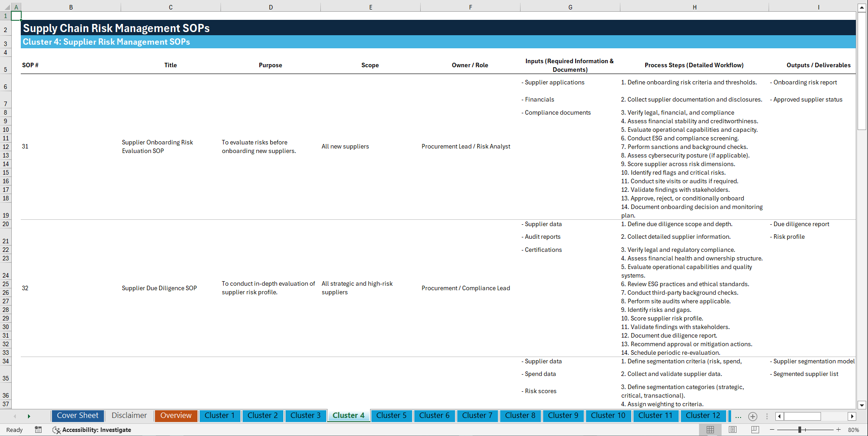The image size is (868, 436).
Task: Open the Cover Sheet tab
Action: tap(77, 415)
